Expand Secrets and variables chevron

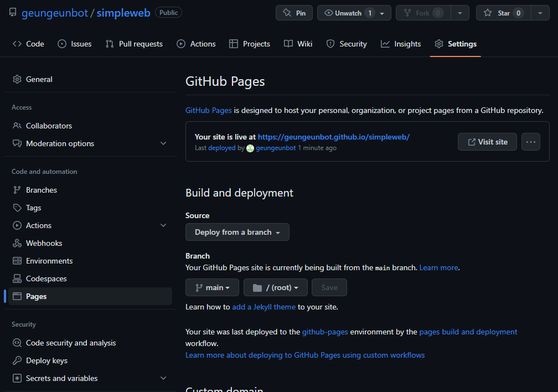click(x=163, y=378)
